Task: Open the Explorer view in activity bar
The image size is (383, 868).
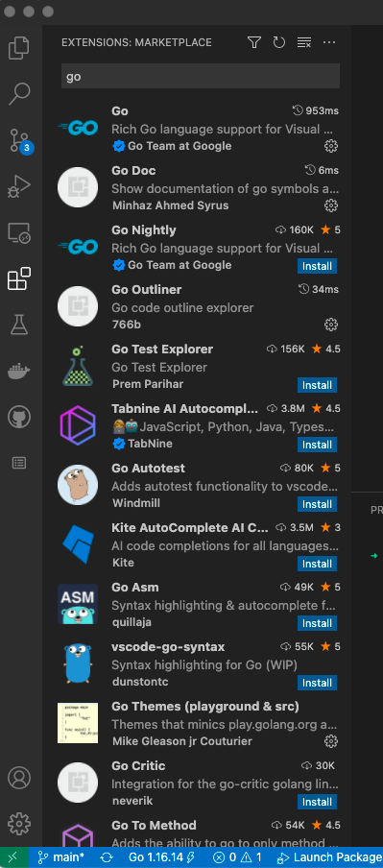Action: click(x=19, y=48)
